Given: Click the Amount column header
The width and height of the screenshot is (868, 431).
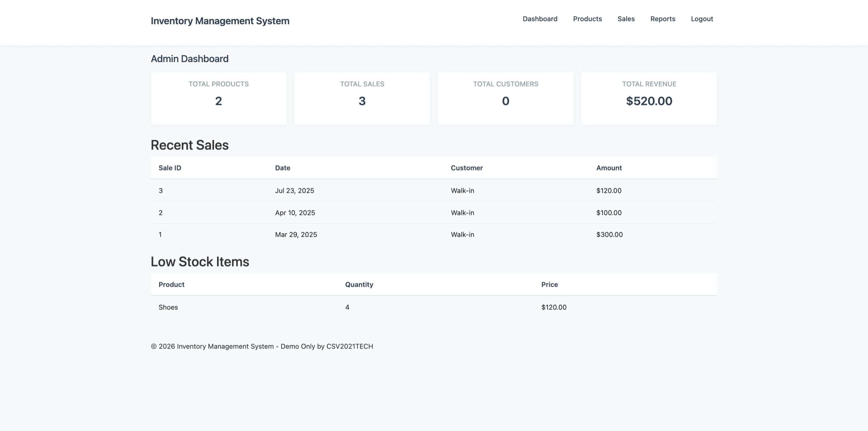Looking at the screenshot, I should [x=609, y=168].
